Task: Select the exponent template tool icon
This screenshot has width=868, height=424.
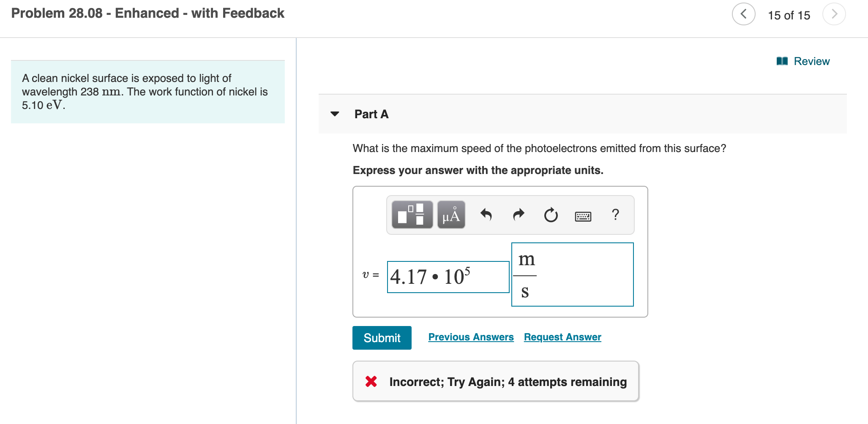Action: pos(411,215)
